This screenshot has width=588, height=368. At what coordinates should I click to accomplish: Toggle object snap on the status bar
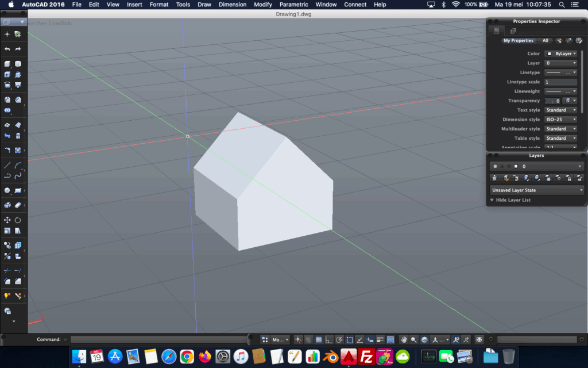tap(350, 339)
